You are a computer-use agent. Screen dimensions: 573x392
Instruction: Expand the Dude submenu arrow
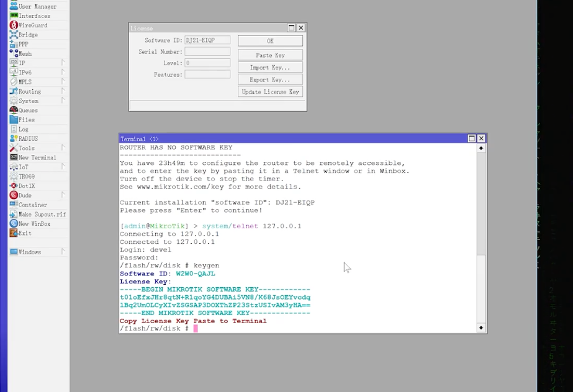(x=63, y=195)
